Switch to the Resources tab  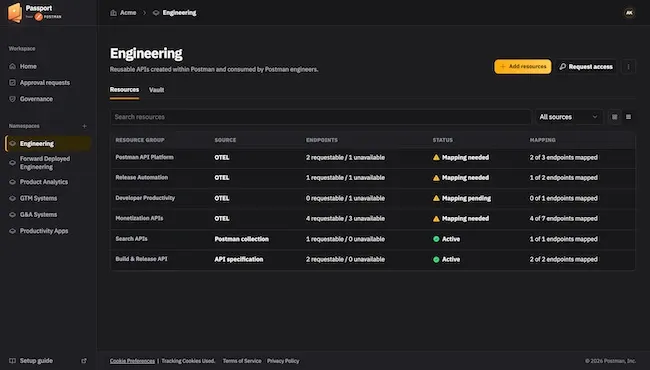click(x=124, y=90)
